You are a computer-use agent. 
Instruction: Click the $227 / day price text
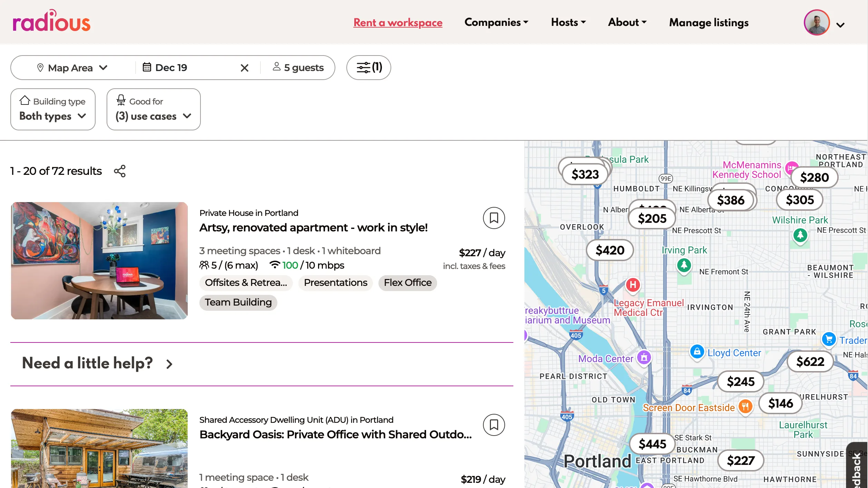(482, 253)
